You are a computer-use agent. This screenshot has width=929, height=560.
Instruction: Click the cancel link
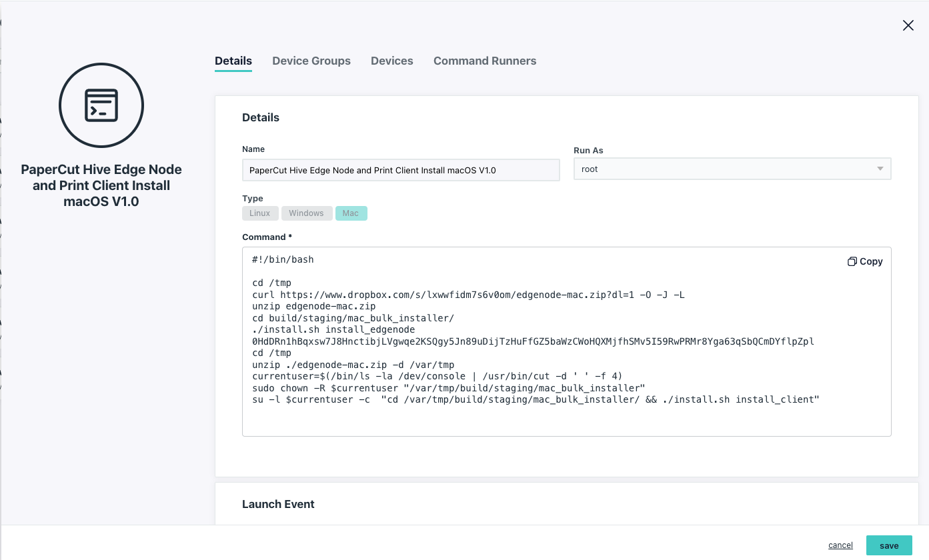point(840,545)
